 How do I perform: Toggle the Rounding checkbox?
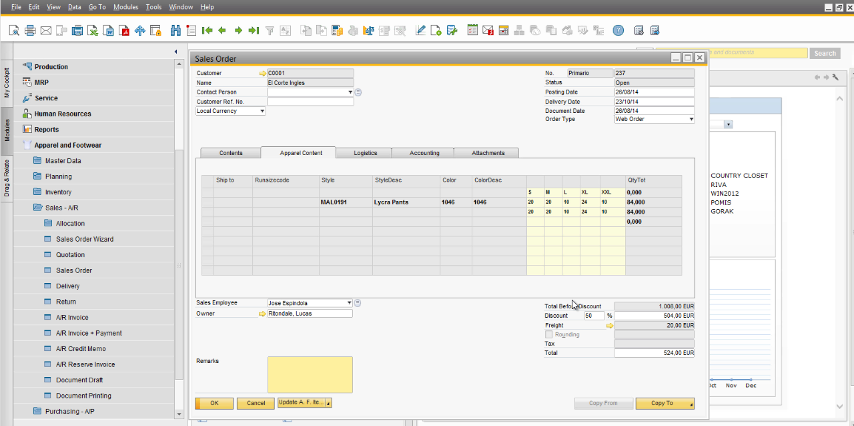point(549,334)
